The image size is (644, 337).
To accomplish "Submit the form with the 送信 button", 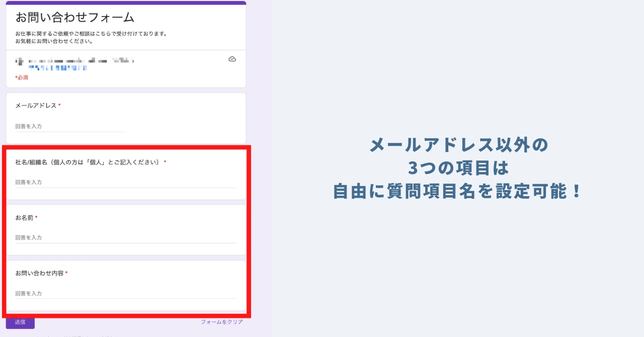I will (x=20, y=322).
